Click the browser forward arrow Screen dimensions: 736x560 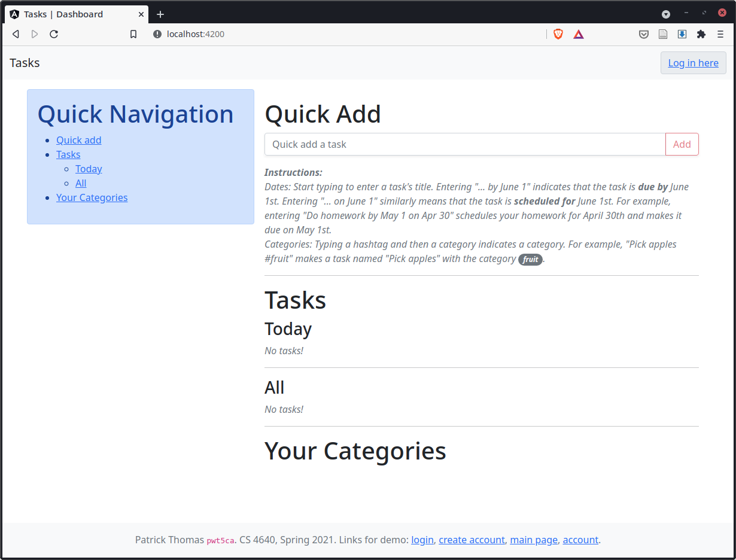[35, 34]
